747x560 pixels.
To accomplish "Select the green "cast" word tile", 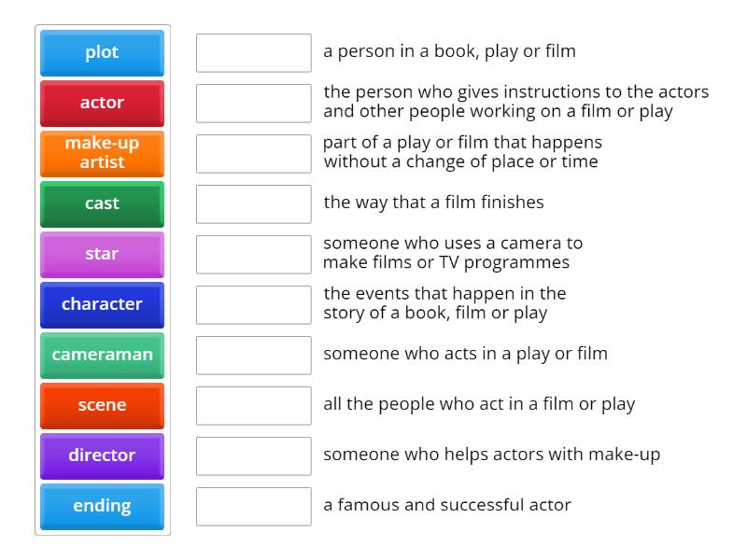I will pyautogui.click(x=102, y=204).
